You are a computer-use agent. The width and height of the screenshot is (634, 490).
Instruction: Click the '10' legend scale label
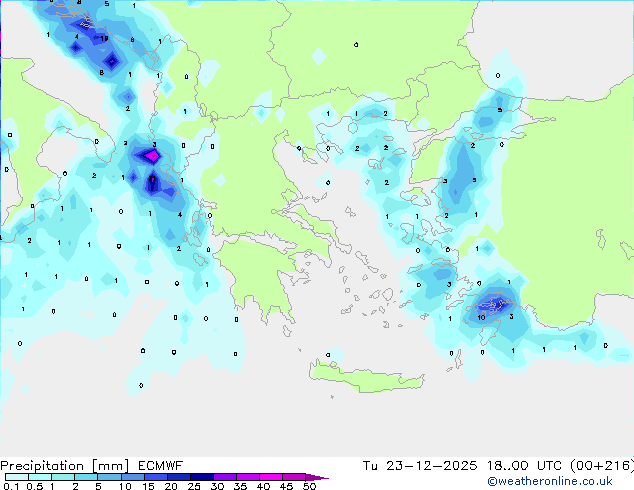click(x=125, y=486)
